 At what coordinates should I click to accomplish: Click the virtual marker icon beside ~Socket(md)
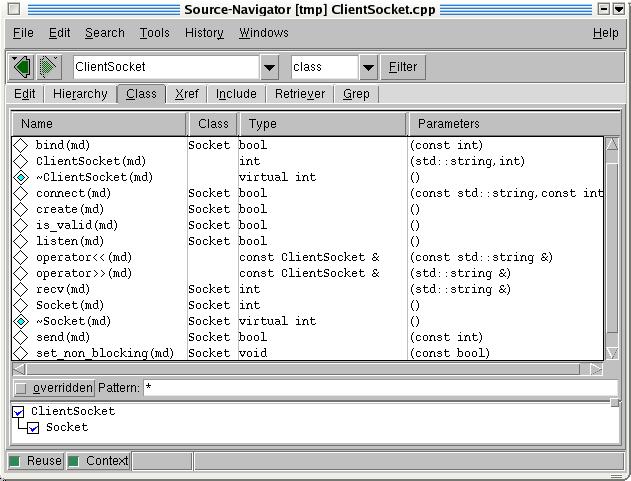pos(21,321)
